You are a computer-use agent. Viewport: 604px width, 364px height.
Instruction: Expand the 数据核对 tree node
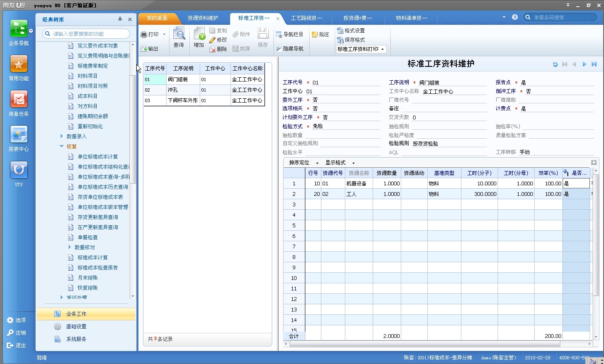point(69,247)
